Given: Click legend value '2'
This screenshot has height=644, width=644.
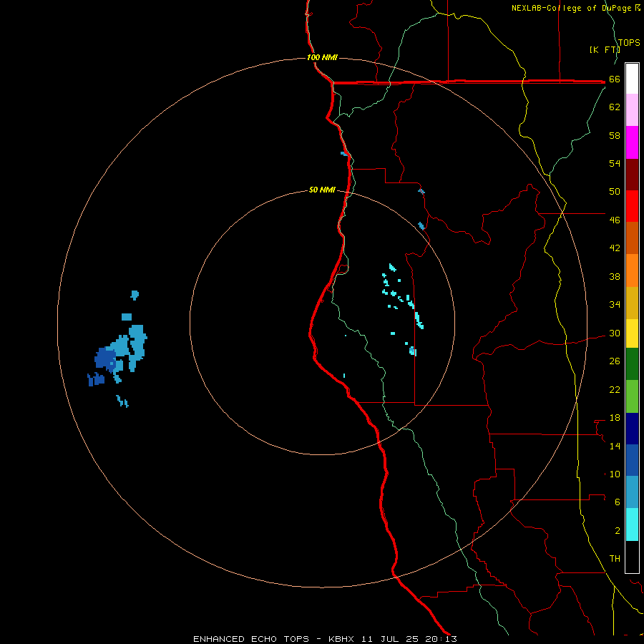Looking at the screenshot, I should point(618,530).
